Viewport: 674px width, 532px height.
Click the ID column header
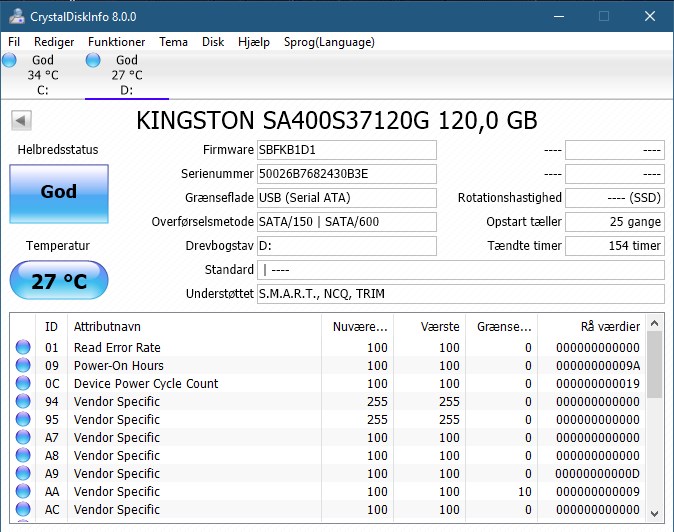click(51, 327)
